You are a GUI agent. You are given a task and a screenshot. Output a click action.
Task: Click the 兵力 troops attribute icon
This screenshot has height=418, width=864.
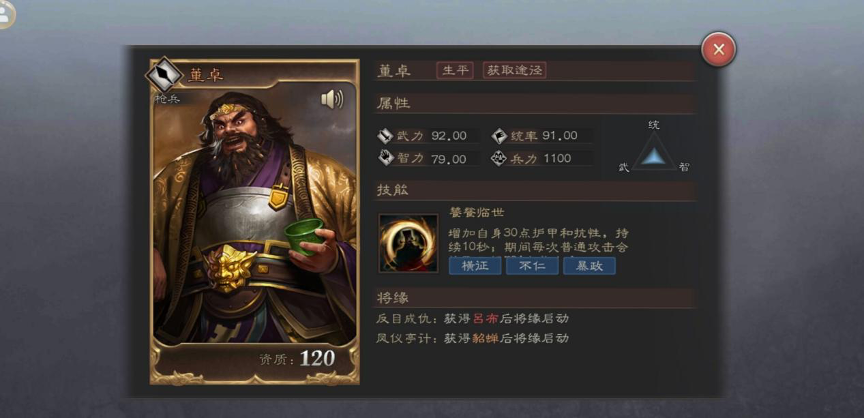click(499, 159)
